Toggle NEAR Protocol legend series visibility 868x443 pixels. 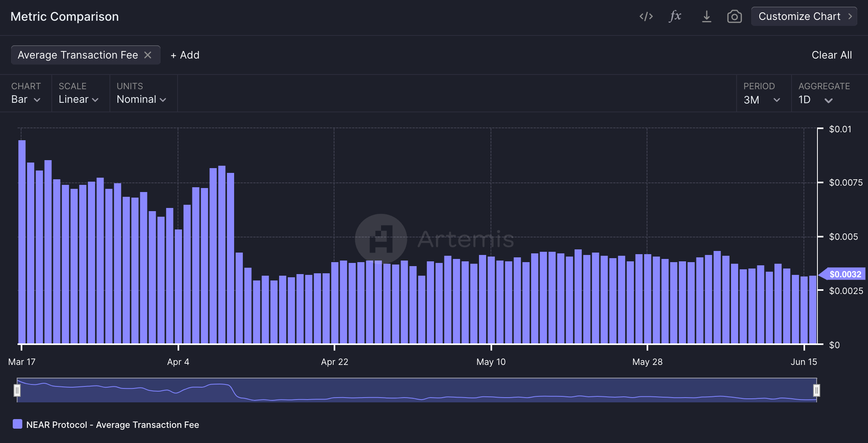18,424
